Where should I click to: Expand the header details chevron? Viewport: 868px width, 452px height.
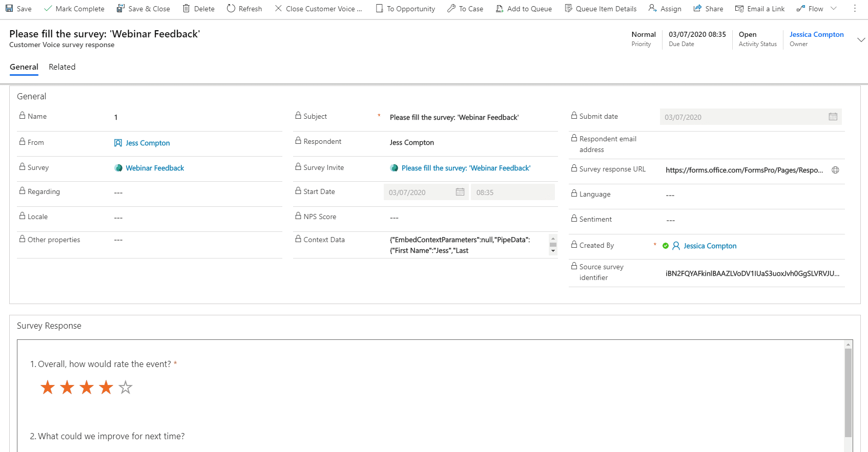tap(861, 39)
